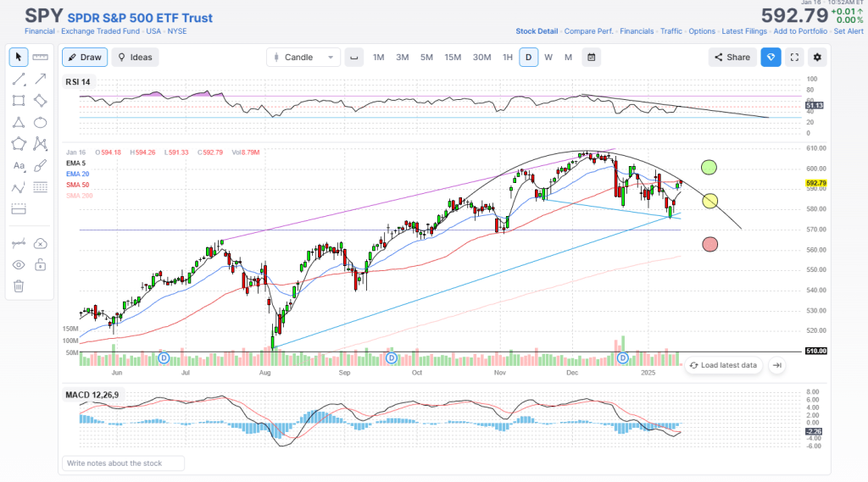Image resolution: width=868 pixels, height=482 pixels.
Task: Select the 15M timeframe
Action: [453, 57]
